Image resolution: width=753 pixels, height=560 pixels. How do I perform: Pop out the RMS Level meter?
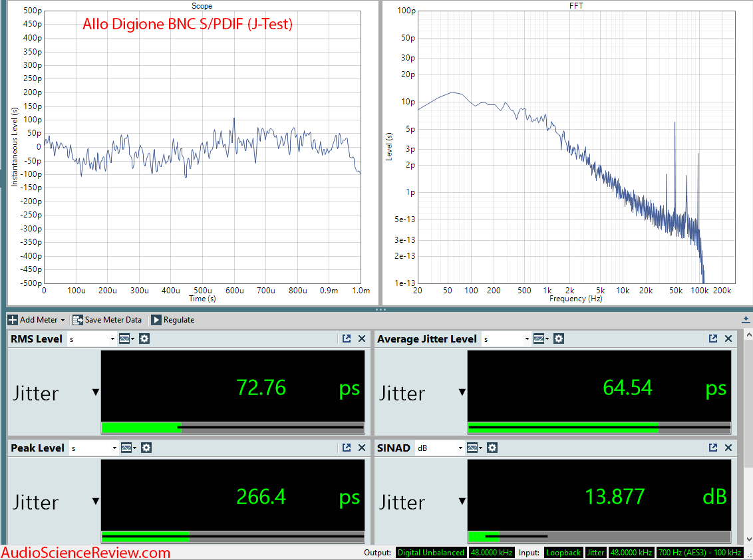347,339
